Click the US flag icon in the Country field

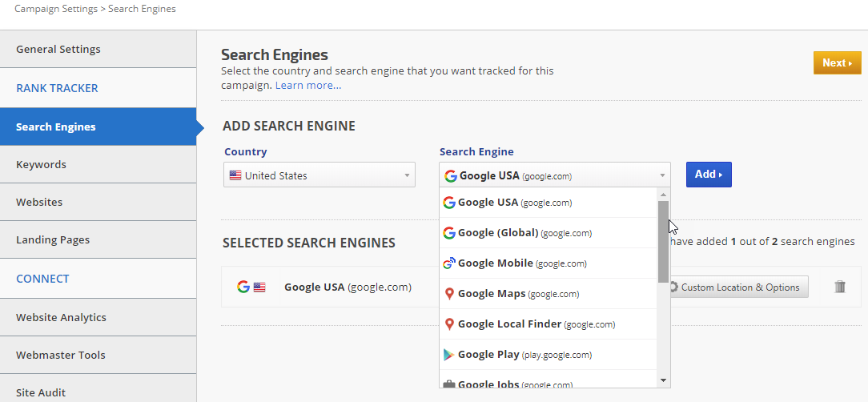[235, 175]
